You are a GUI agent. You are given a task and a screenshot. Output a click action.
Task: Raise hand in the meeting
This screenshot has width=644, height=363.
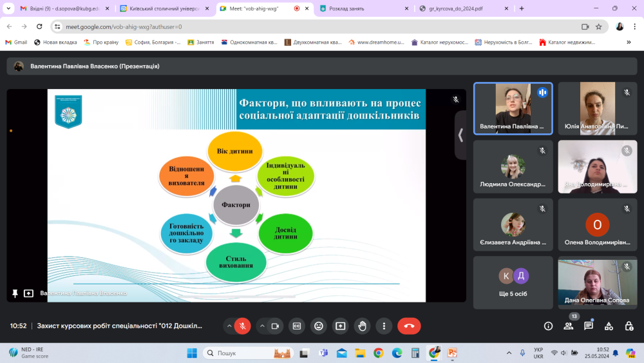(362, 326)
